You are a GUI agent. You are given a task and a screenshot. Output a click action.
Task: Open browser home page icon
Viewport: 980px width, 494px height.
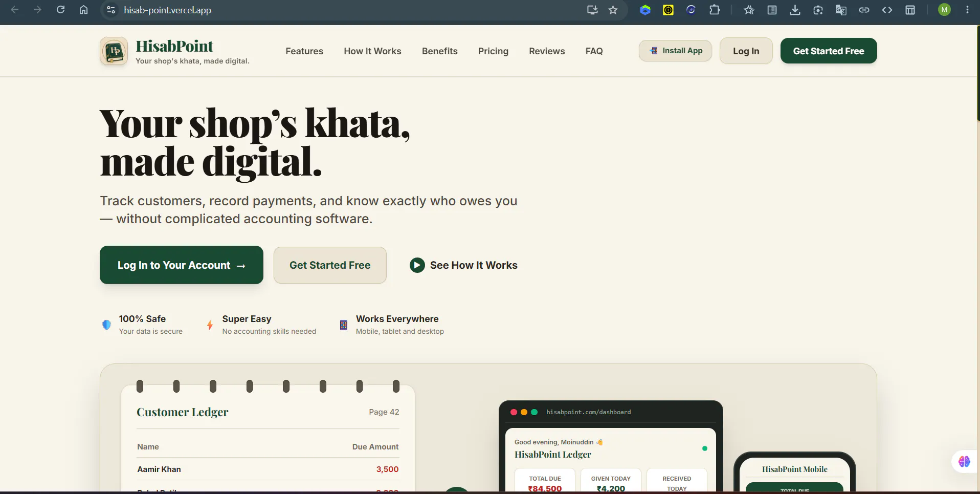pos(83,10)
